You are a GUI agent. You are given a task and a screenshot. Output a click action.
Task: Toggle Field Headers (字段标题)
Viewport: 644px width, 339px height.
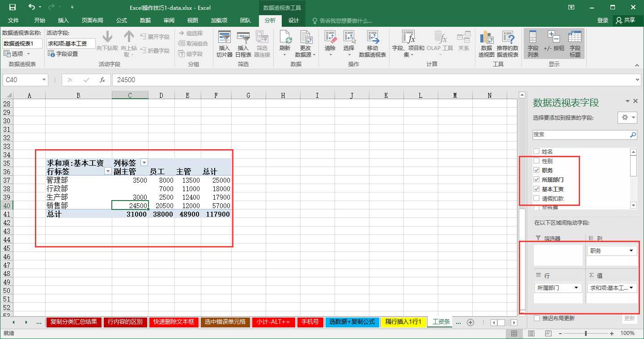tap(575, 44)
